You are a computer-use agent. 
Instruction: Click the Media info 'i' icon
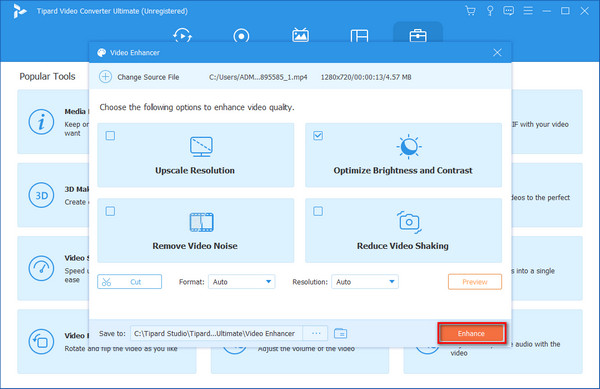pos(41,122)
